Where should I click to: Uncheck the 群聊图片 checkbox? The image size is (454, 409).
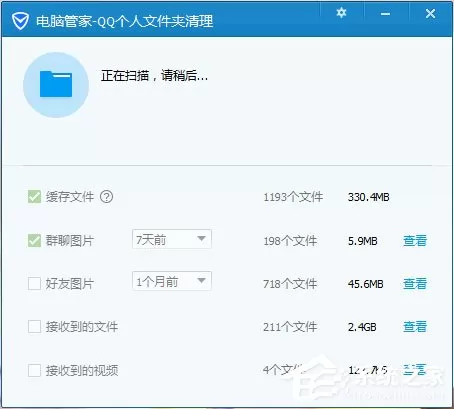pos(34,241)
